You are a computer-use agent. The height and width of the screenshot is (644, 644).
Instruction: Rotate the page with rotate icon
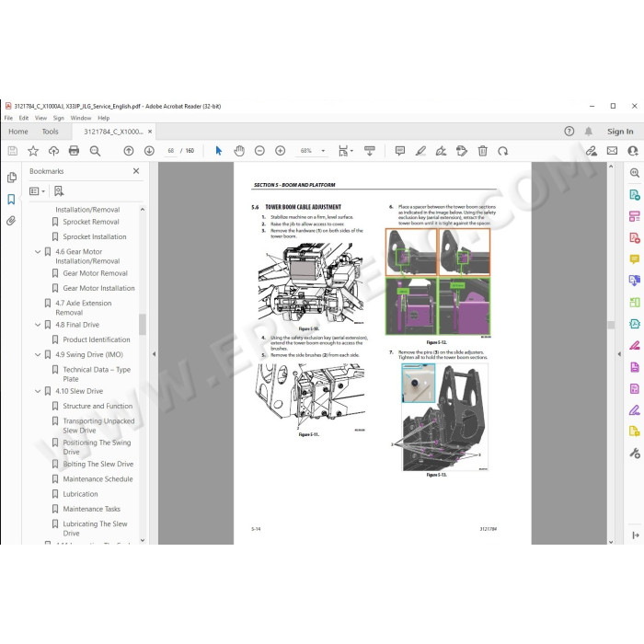(x=502, y=151)
